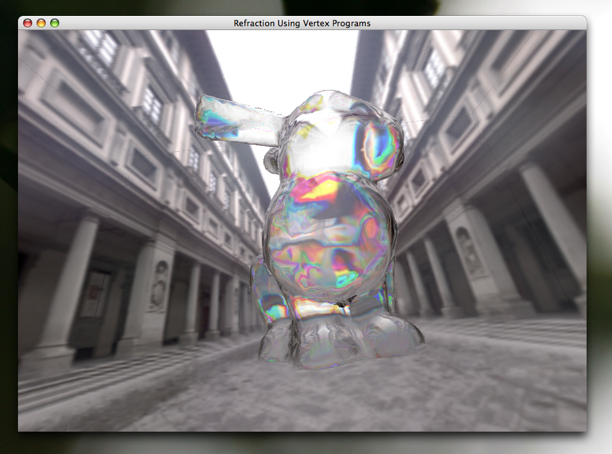Zoom the window with the green button
This screenshot has width=612, height=454.
tap(55, 23)
